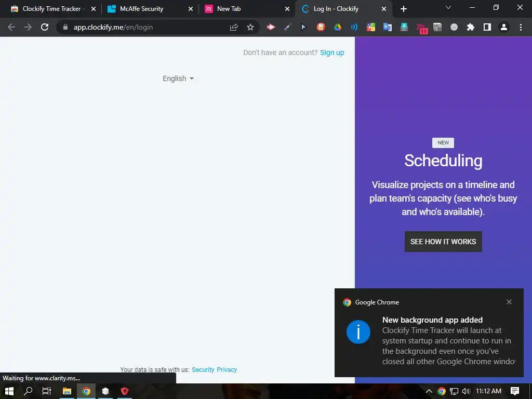Close the Clockify Time Tracker tab

[x=94, y=9]
